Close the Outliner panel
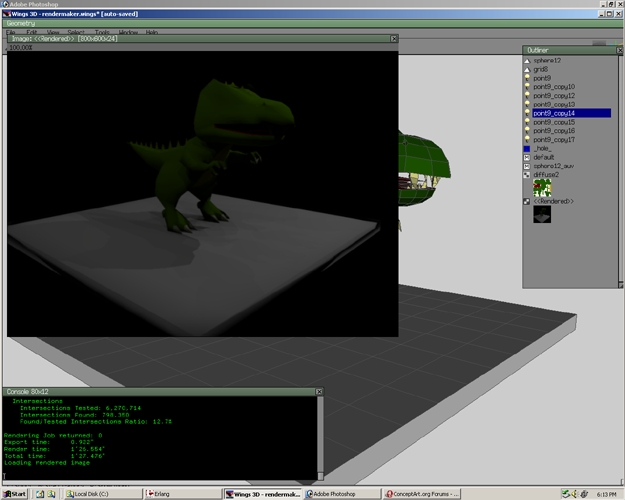The image size is (625, 500). click(619, 50)
